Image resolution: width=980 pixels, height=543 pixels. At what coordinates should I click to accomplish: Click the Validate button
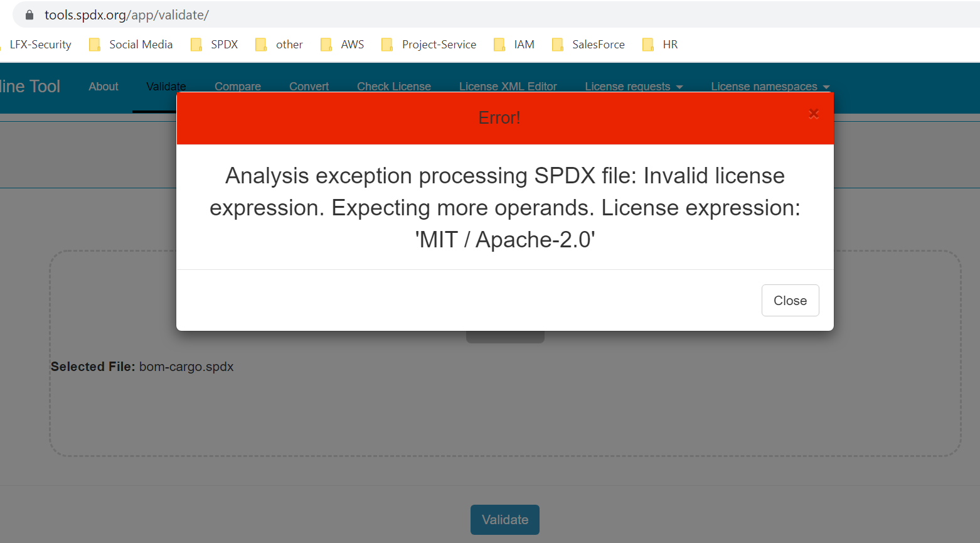point(504,520)
